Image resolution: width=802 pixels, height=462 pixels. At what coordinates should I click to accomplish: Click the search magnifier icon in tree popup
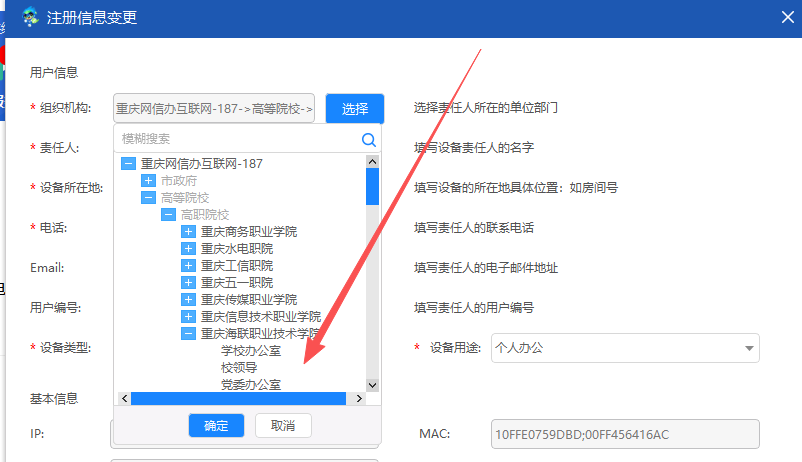368,139
